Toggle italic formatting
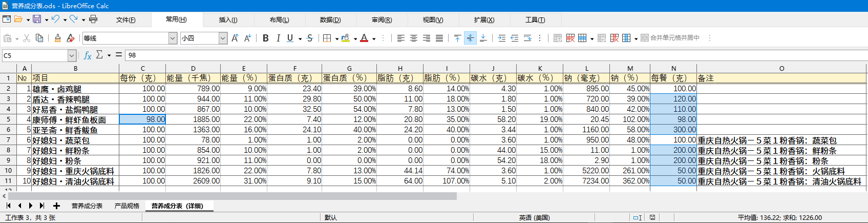This screenshot has width=868, height=223. coord(278,38)
